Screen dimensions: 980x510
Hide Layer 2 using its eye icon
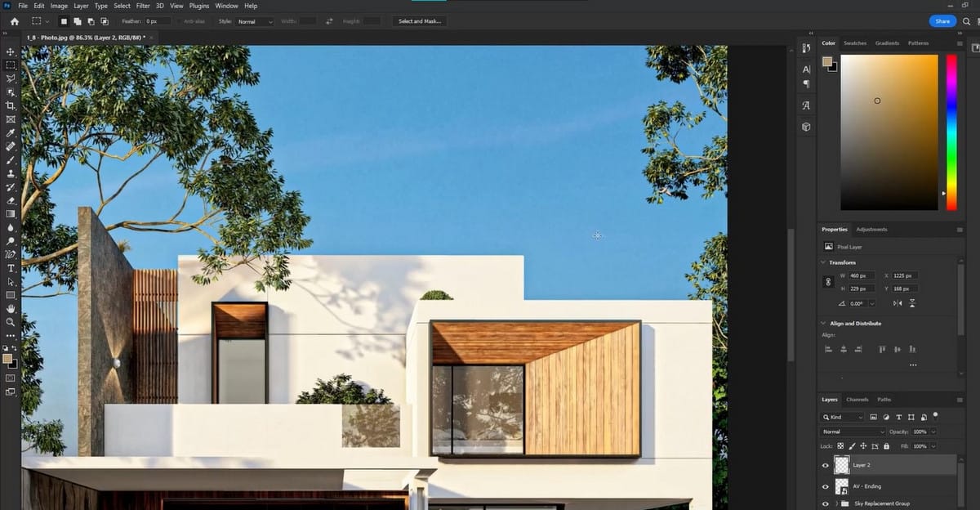click(x=825, y=465)
